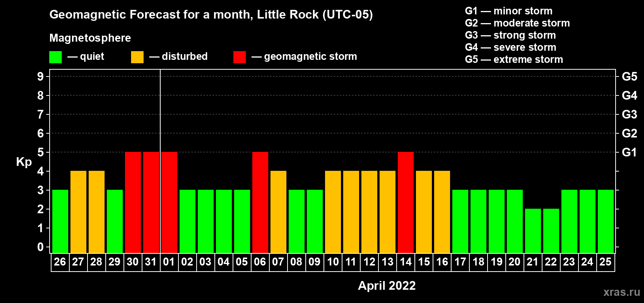
Task: Click the green bar for day 17
Action: pyautogui.click(x=460, y=221)
